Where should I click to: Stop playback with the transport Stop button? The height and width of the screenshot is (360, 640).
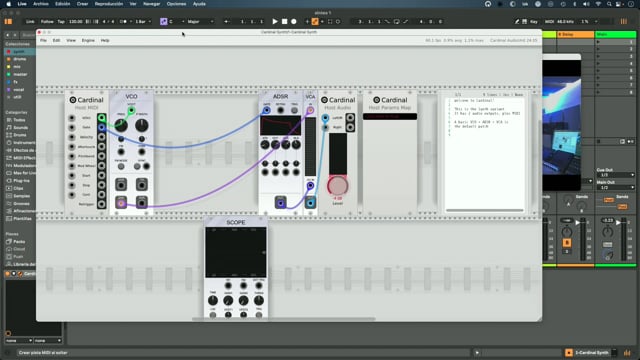point(284,21)
